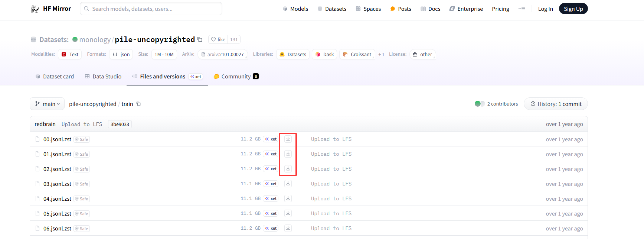This screenshot has width=644, height=239.
Task: Click Safe badge next to 05.jsonl.zst
Action: 82,214
